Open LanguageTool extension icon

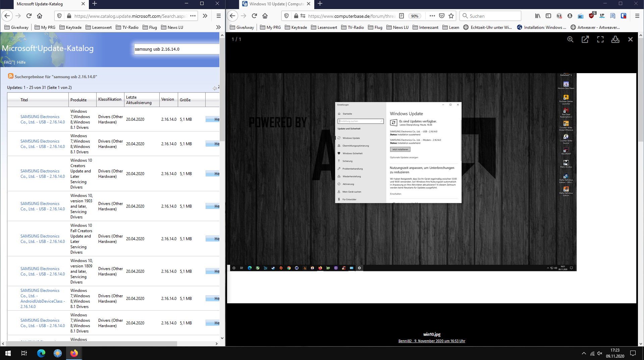click(x=602, y=16)
